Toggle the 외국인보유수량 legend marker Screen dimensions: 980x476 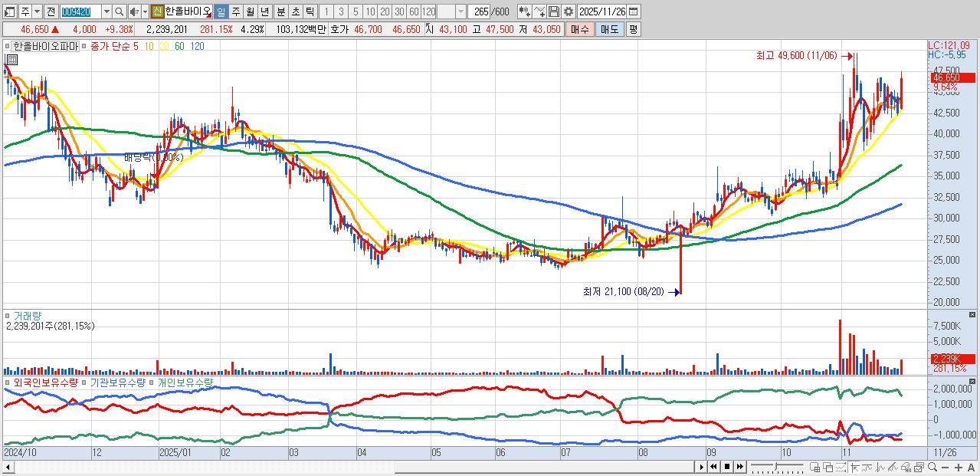(x=8, y=382)
